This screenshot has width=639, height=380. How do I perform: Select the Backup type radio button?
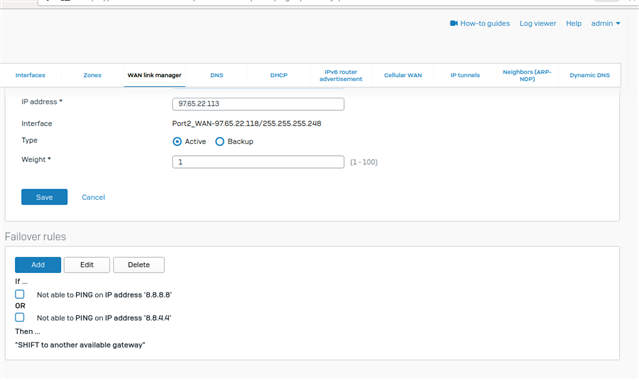pyautogui.click(x=220, y=141)
